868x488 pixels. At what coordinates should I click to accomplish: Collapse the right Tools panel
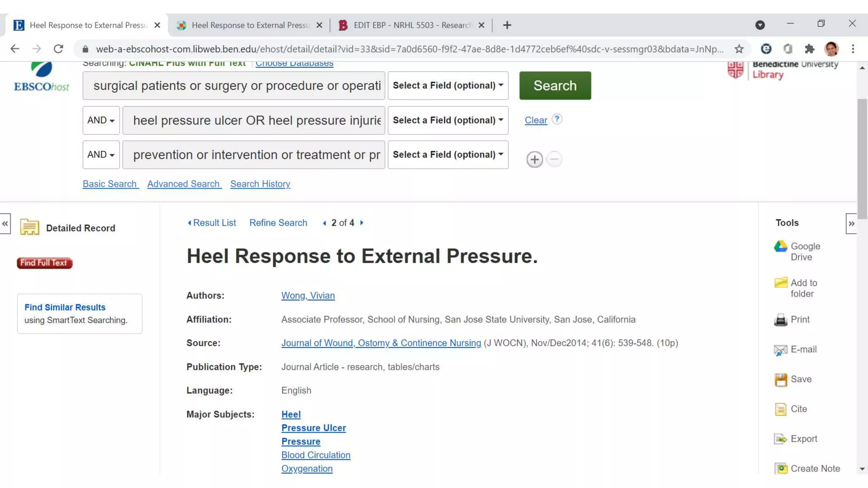point(851,224)
